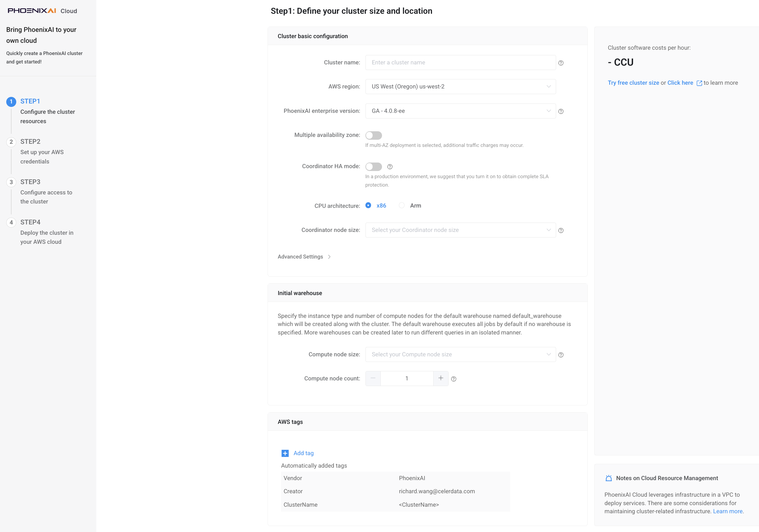Click the help icon beside Cluster name
The height and width of the screenshot is (532, 759).
561,63
